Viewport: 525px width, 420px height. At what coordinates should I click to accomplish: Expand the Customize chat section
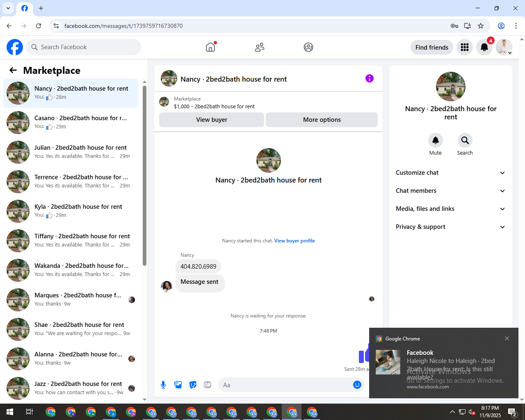(450, 173)
